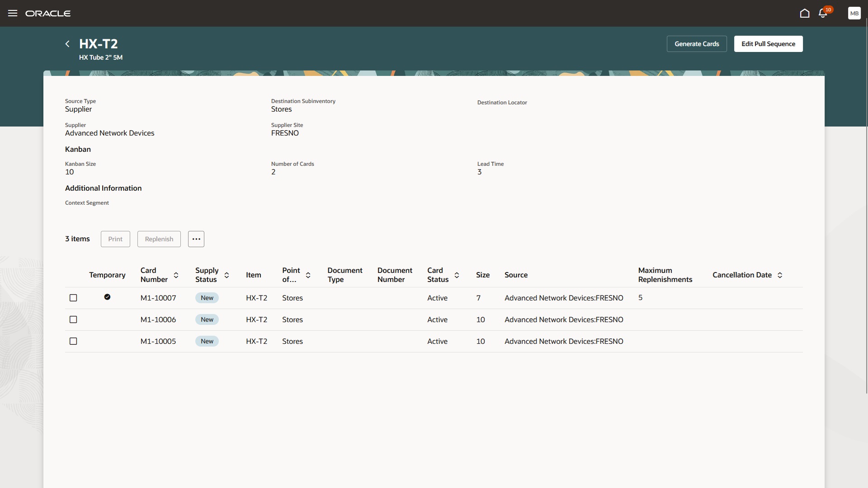Viewport: 868px width, 488px height.
Task: Go to the Home page icon
Action: 804,13
